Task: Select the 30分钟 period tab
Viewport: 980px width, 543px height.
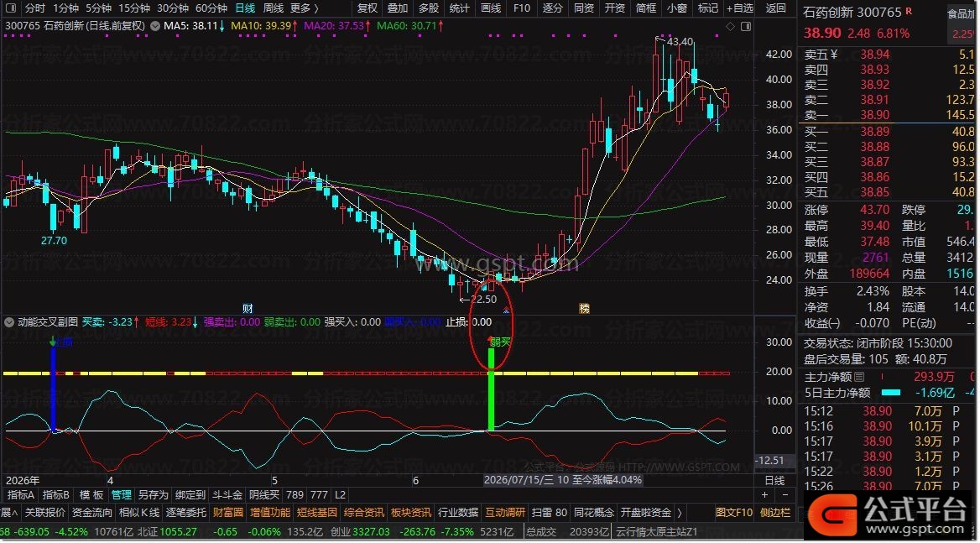Action: tap(173, 8)
